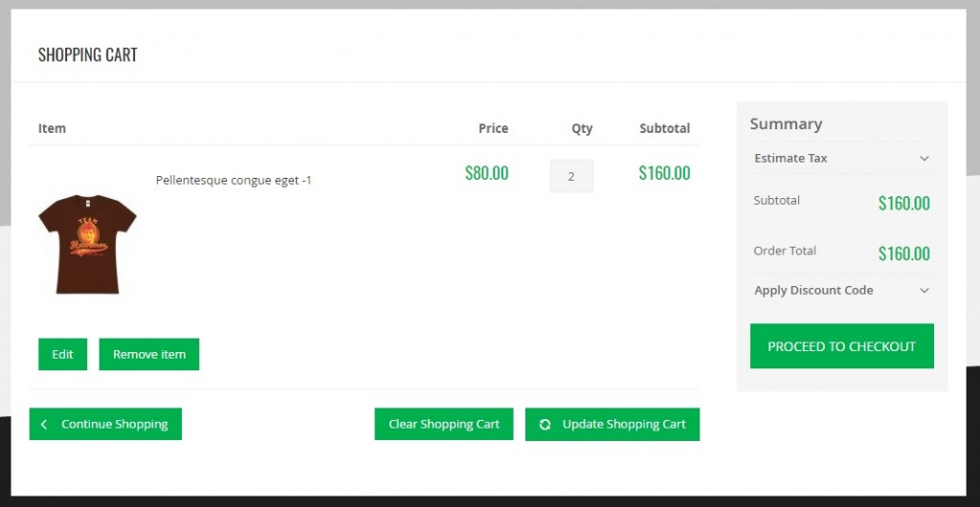Screen dimensions: 980x507
Task: Click the Qty input field showing 2
Action: [571, 176]
